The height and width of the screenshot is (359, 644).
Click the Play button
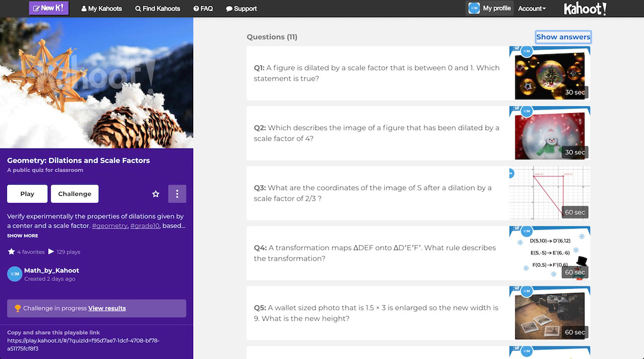[x=27, y=194]
